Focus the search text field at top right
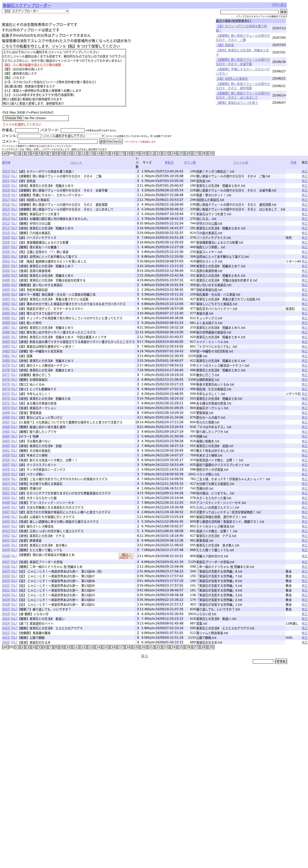This screenshot has height=868, width=308. tap(249, 12)
